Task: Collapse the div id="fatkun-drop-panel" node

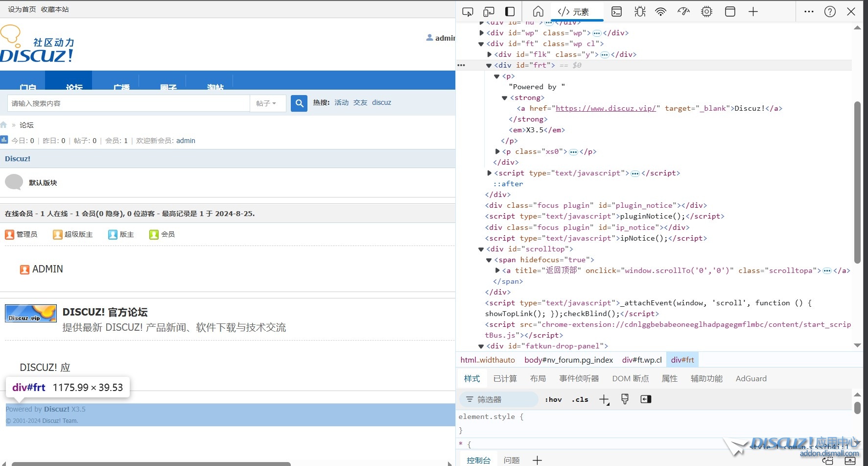Action: coord(481,346)
